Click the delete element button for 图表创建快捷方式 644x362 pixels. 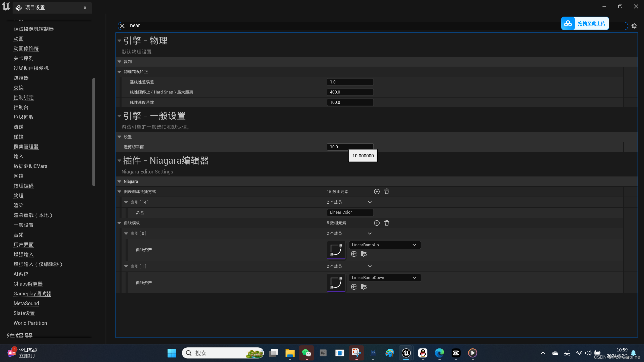tap(386, 191)
